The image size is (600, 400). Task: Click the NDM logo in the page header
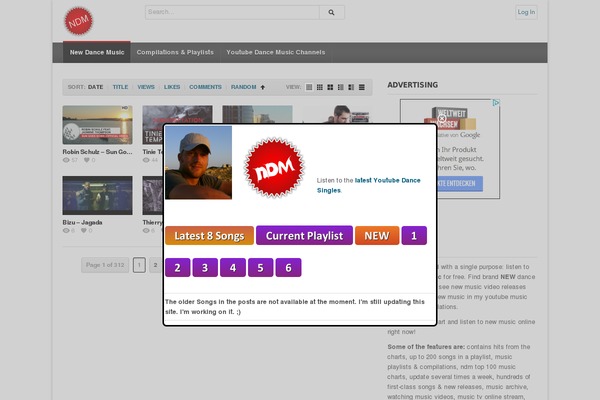pos(78,21)
